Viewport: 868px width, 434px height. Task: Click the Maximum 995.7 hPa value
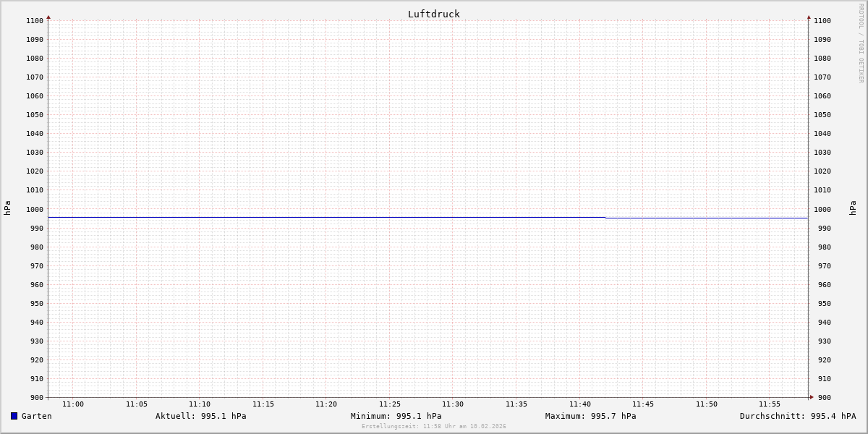[590, 416]
